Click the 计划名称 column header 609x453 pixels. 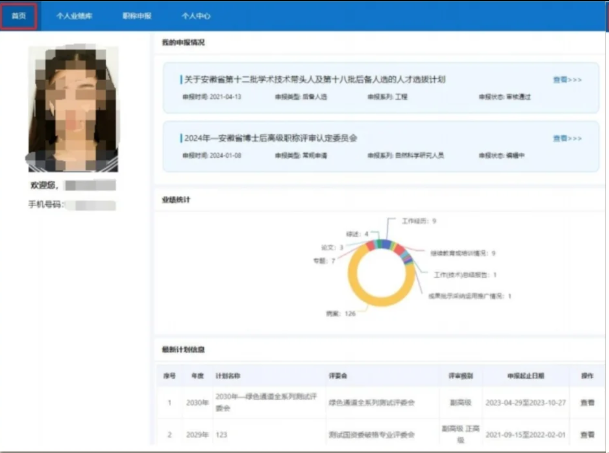point(228,376)
